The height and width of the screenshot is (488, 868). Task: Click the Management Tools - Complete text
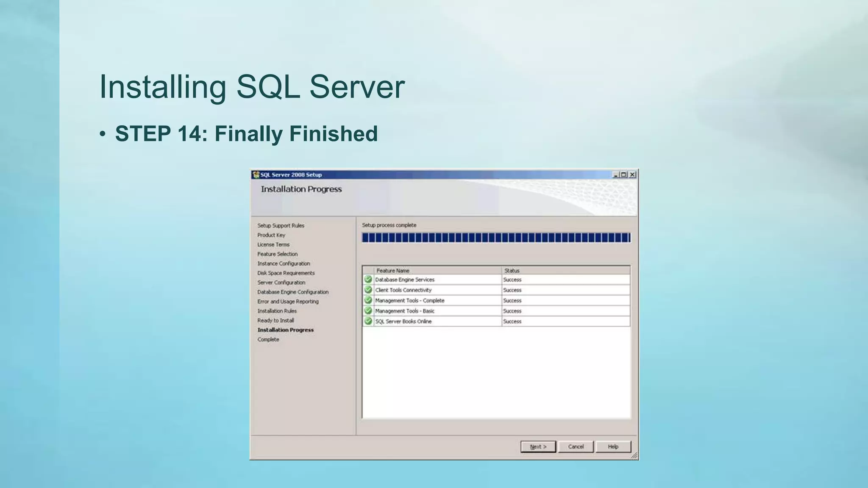point(410,300)
